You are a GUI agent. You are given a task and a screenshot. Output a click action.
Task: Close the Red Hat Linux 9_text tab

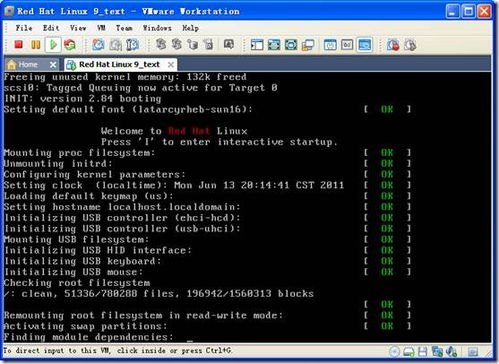[171, 65]
